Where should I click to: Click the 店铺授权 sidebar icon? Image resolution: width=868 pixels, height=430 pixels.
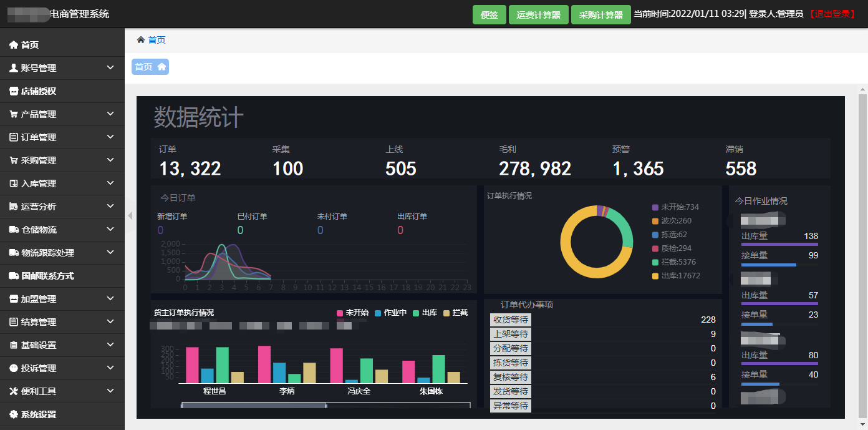tap(14, 91)
